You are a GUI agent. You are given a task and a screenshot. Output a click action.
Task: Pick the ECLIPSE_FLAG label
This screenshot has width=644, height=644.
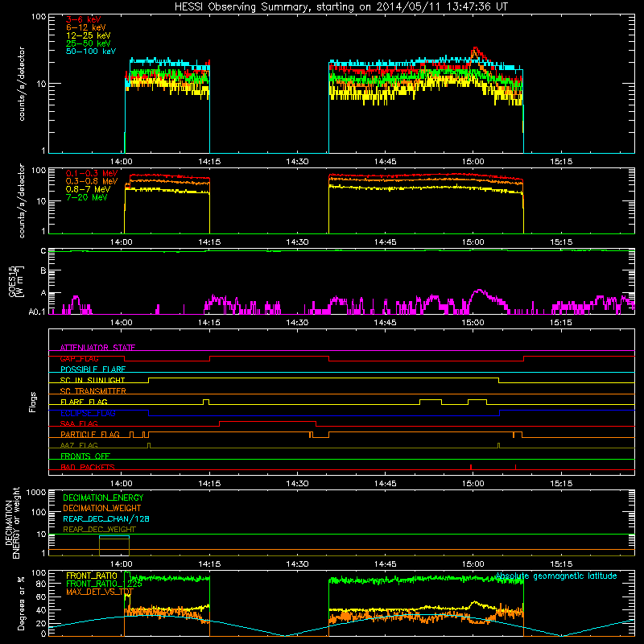[x=88, y=413]
